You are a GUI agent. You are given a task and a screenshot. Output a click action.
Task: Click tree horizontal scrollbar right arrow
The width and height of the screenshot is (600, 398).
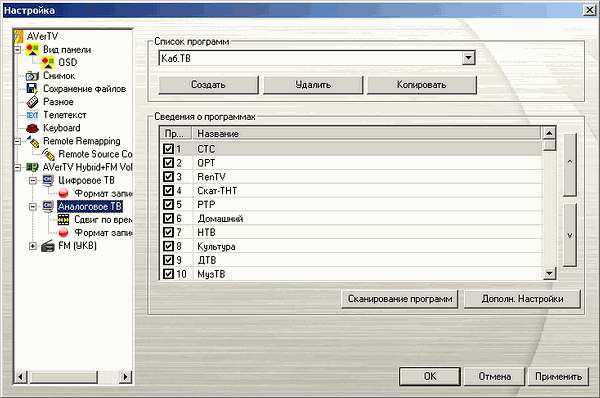(x=125, y=377)
